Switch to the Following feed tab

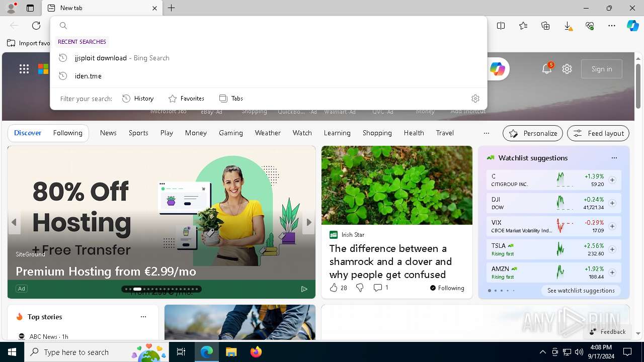67,133
